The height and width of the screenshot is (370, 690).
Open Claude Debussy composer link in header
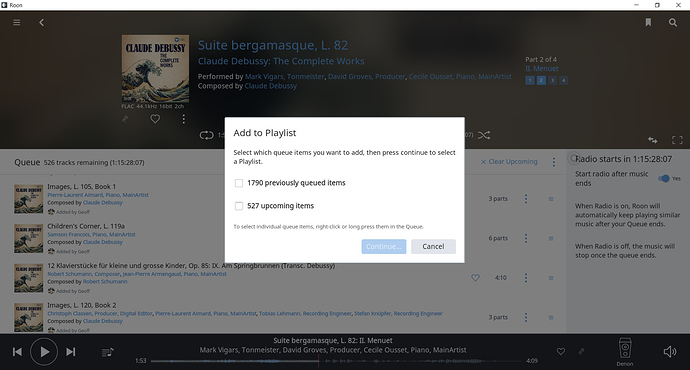(271, 86)
